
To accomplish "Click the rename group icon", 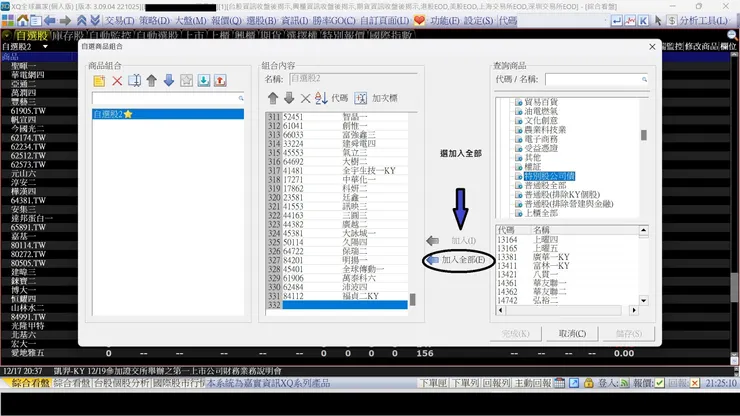I will point(134,81).
